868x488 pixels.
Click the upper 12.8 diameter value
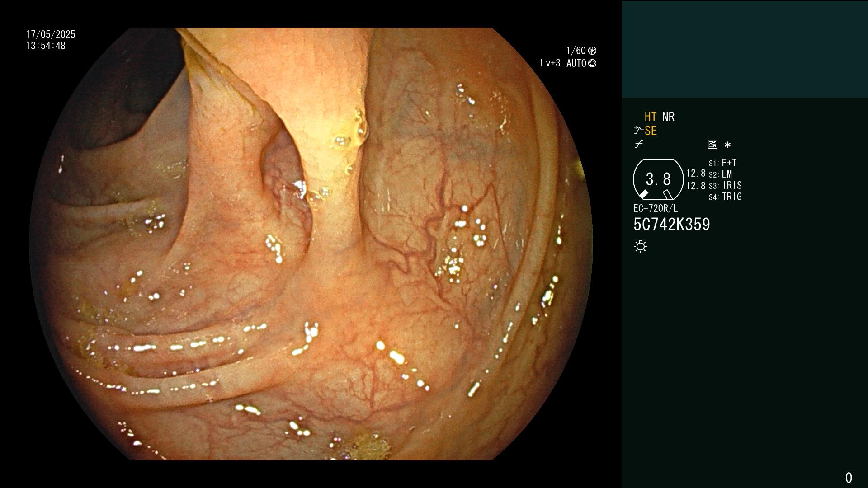tap(696, 174)
